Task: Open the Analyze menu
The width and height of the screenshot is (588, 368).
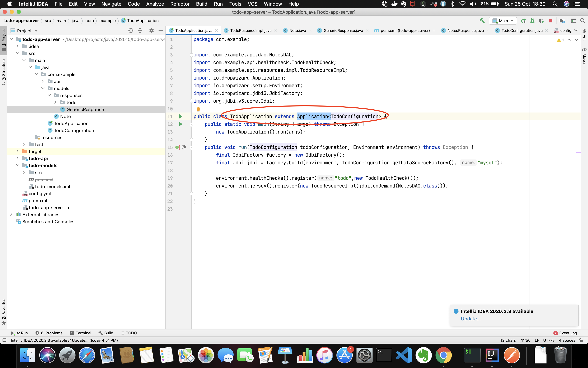Action: (x=155, y=4)
